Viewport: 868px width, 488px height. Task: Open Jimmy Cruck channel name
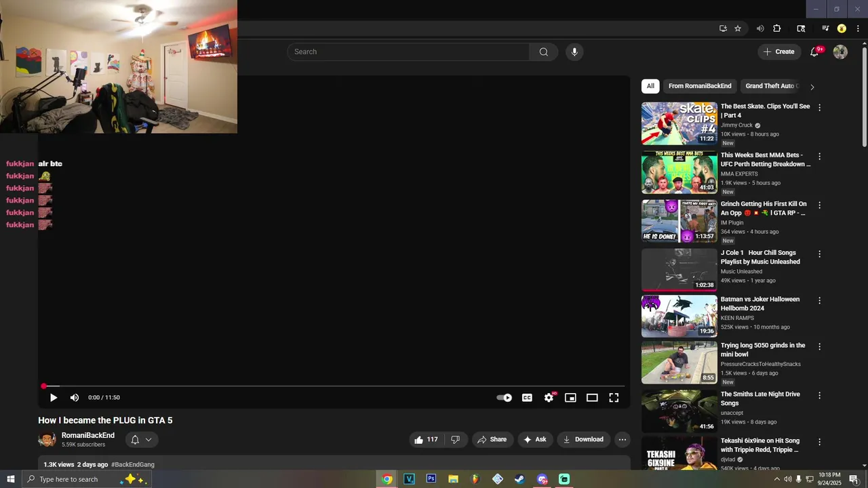(736, 125)
